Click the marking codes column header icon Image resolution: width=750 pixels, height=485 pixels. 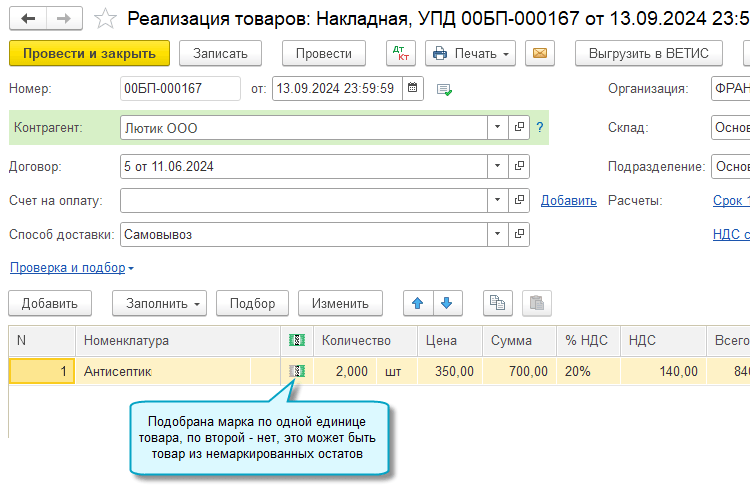click(x=297, y=341)
